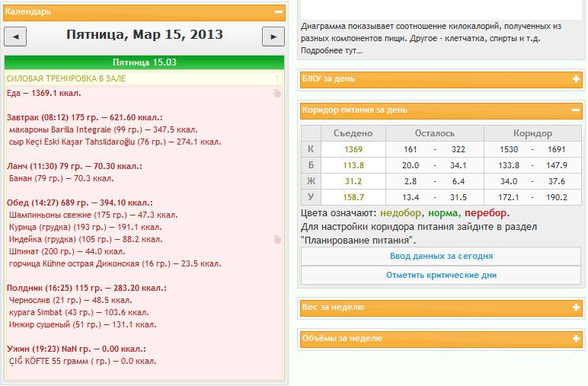The height and width of the screenshot is (386, 588).
Task: Click the Б row label
Action: 311,165
